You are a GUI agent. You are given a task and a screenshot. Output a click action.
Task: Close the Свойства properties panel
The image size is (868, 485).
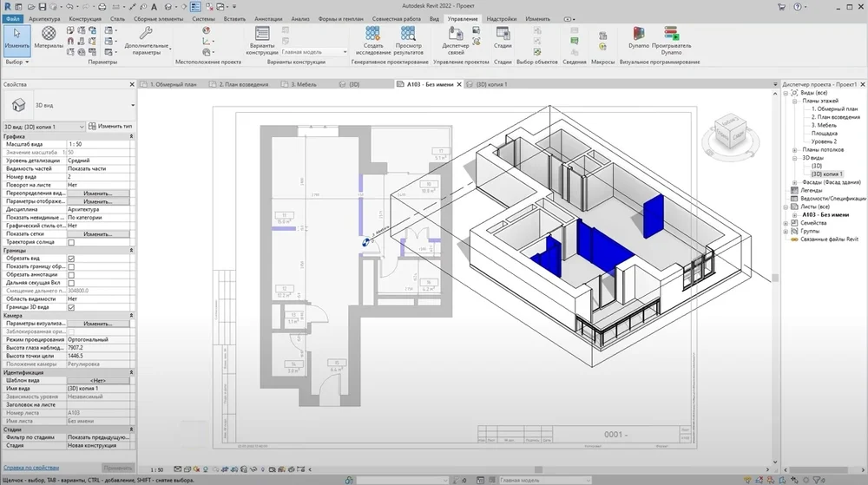(132, 85)
